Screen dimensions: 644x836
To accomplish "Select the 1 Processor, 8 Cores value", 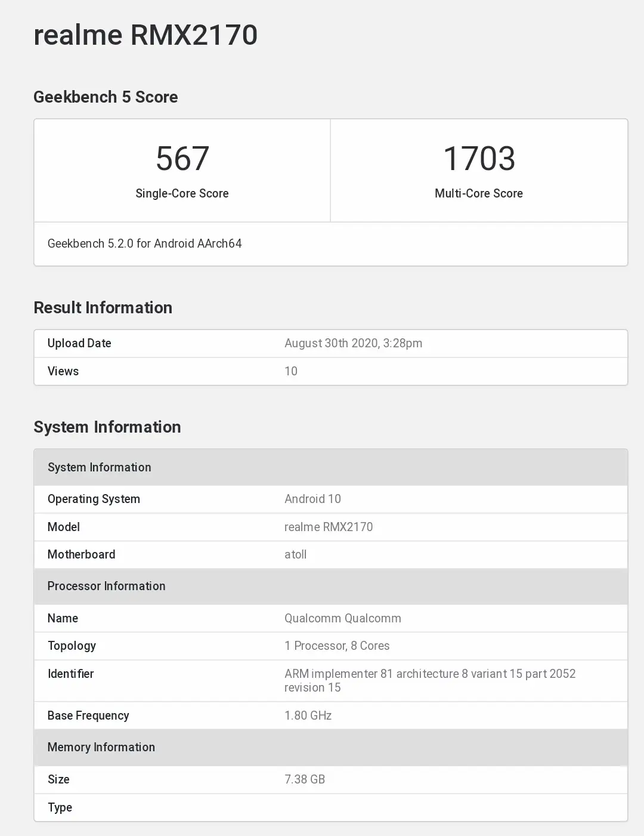I will coord(337,646).
